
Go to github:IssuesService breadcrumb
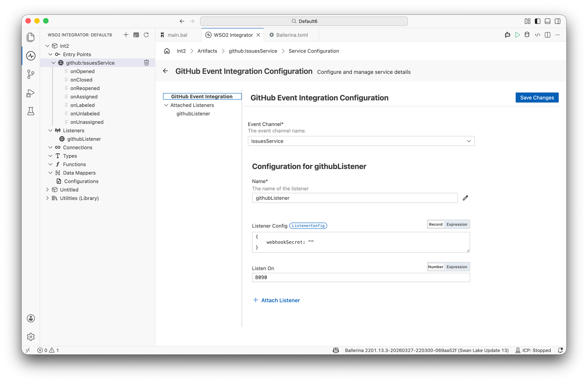click(253, 51)
